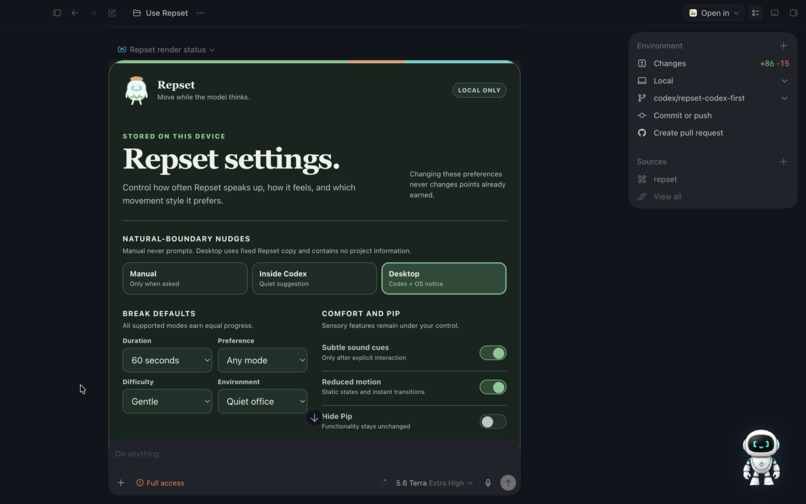Screen dimensions: 806x504
Task: Open the Duration dropdown showing 60 seconds
Action: coord(167,360)
